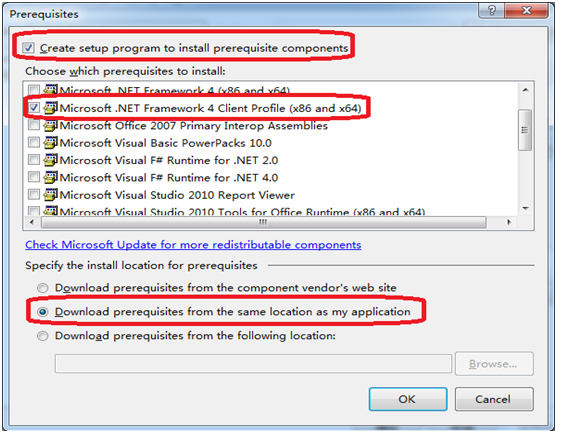Enable Microsoft Visual F# Runtime for .NET 2.0
This screenshot has width=561, height=433.
[x=34, y=159]
